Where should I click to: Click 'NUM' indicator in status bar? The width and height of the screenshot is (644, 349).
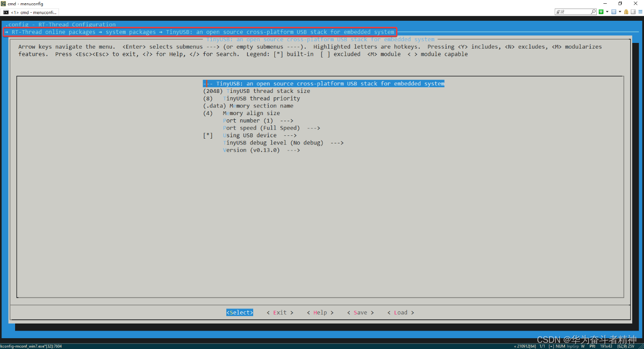click(x=561, y=346)
